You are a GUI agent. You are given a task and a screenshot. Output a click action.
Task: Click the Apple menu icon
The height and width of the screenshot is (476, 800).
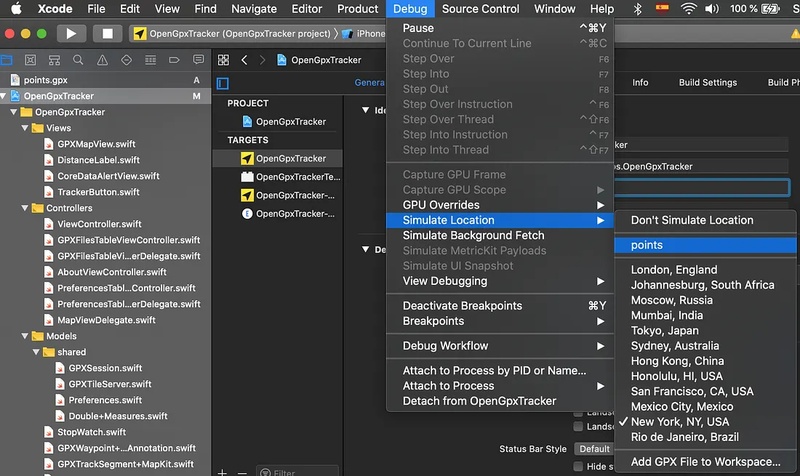point(16,9)
